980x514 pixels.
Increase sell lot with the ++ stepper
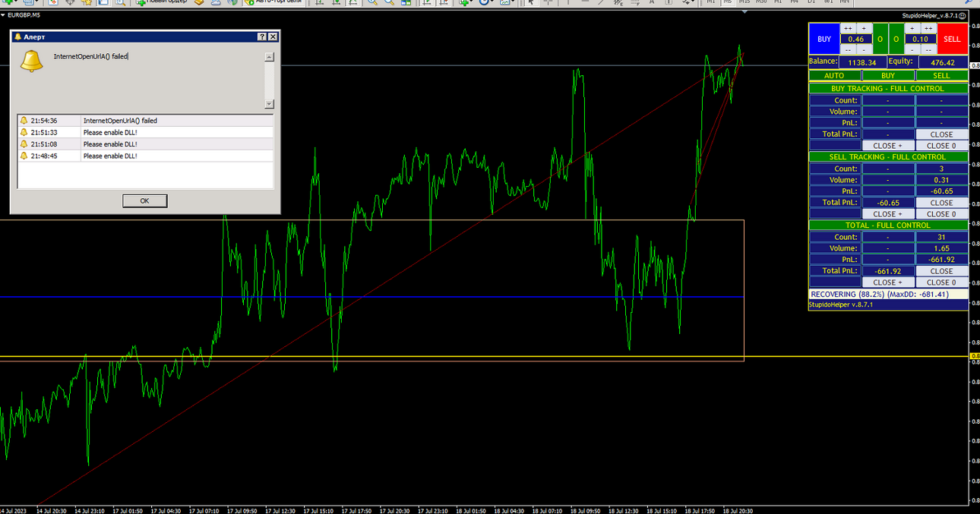tap(928, 28)
